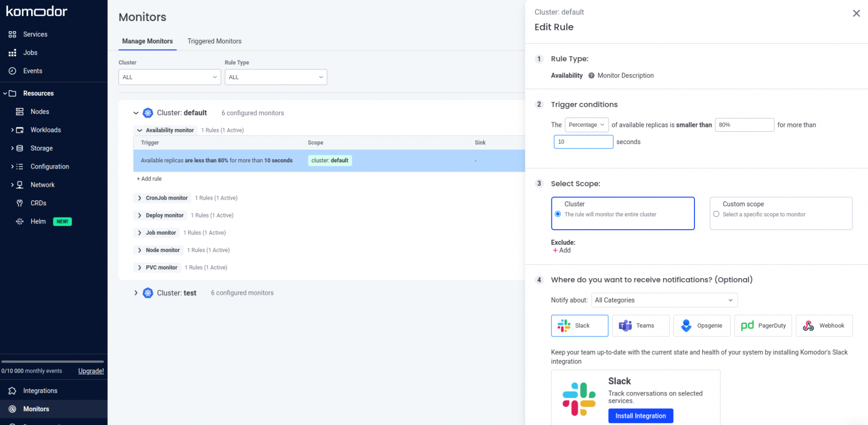
Task: Select the Opsgenie notification option
Action: click(x=701, y=326)
